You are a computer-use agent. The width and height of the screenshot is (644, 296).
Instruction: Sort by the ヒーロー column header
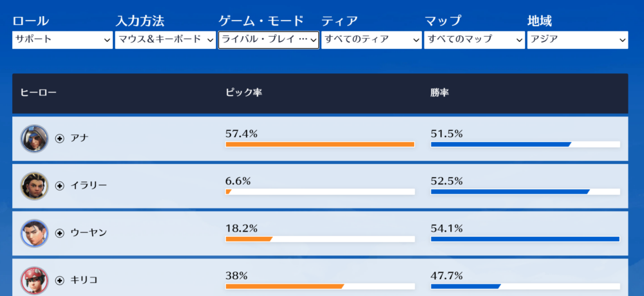click(39, 93)
